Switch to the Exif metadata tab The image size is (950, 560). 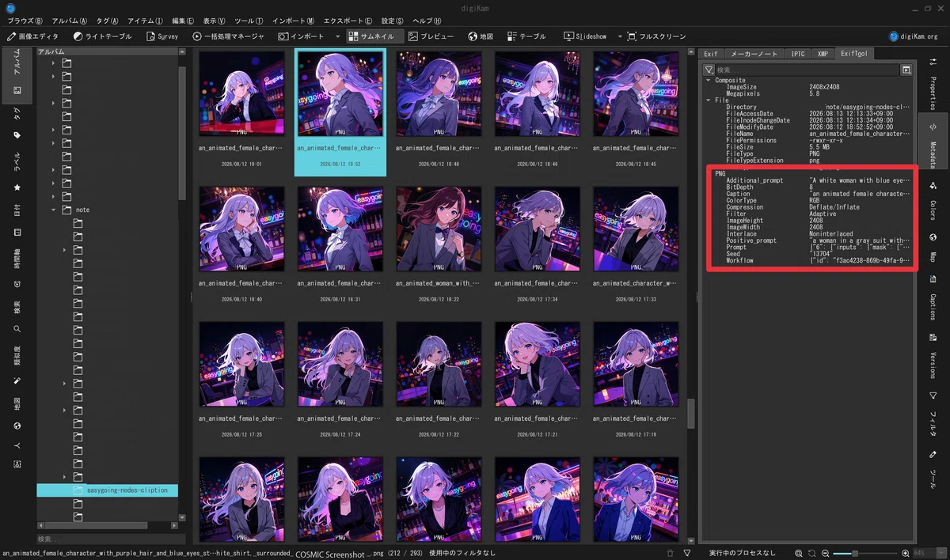point(710,54)
